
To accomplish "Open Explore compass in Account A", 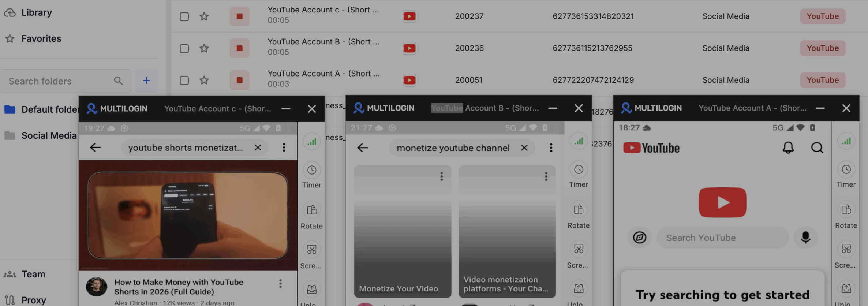I will (x=640, y=238).
